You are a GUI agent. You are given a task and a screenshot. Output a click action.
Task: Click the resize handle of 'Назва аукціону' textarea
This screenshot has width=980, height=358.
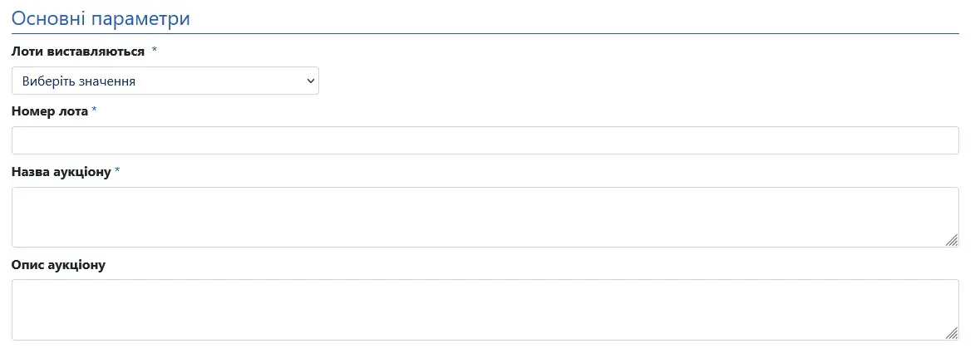(x=952, y=240)
